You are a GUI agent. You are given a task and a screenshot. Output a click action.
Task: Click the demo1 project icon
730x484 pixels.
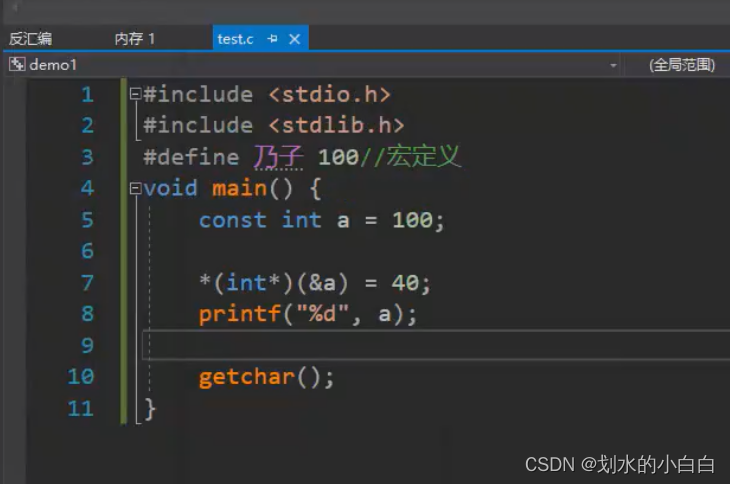pyautogui.click(x=17, y=64)
